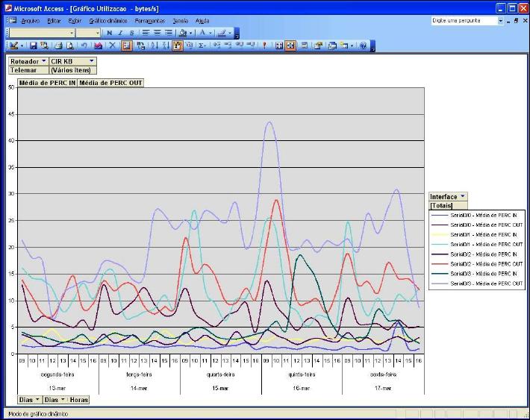The height and width of the screenshot is (420, 530).
Task: Toggle underline S formatting button
Action: [x=132, y=33]
